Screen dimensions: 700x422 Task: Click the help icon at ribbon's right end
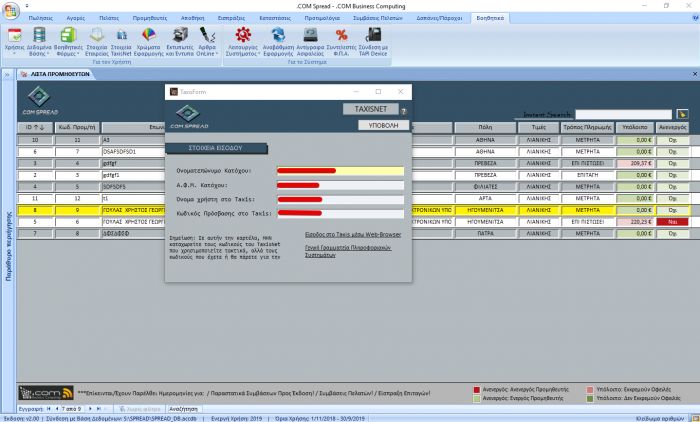pos(695,18)
